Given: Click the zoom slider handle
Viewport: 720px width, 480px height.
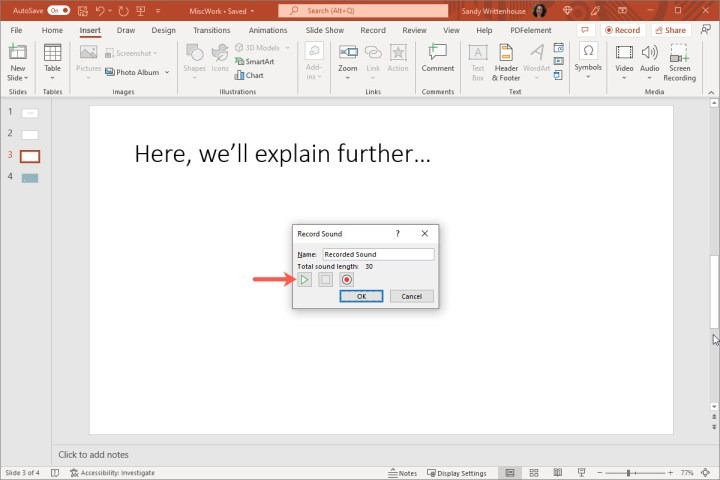Looking at the screenshot, I should coord(629,473).
